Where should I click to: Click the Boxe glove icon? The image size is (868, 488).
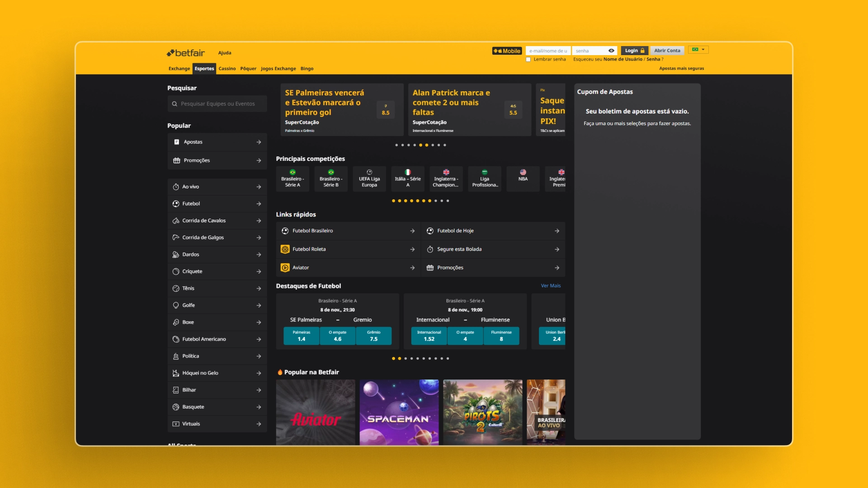click(176, 322)
